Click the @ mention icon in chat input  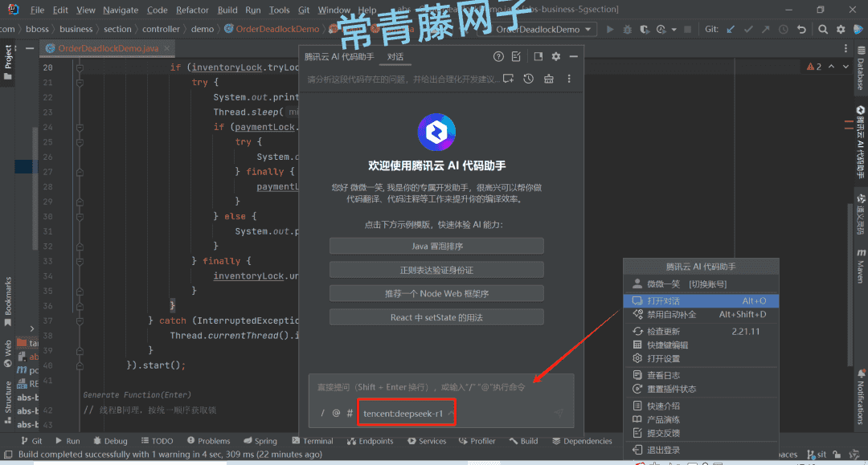(336, 413)
